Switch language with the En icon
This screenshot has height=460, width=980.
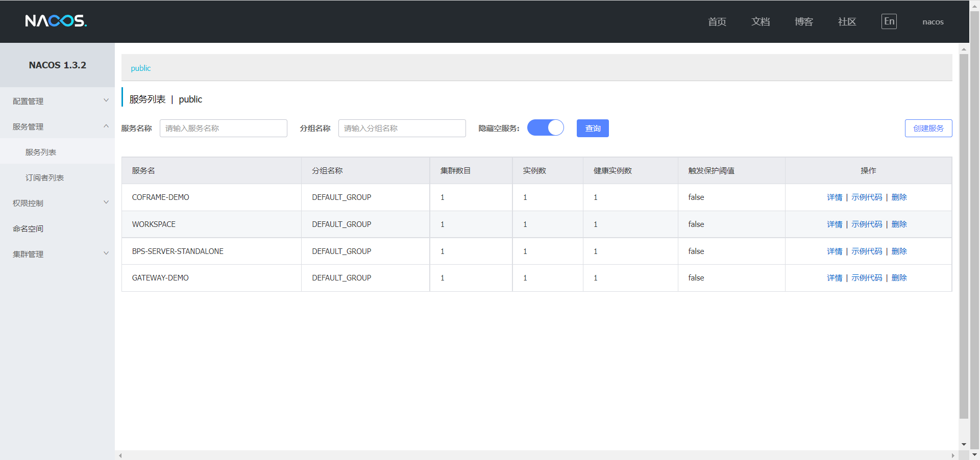click(889, 21)
